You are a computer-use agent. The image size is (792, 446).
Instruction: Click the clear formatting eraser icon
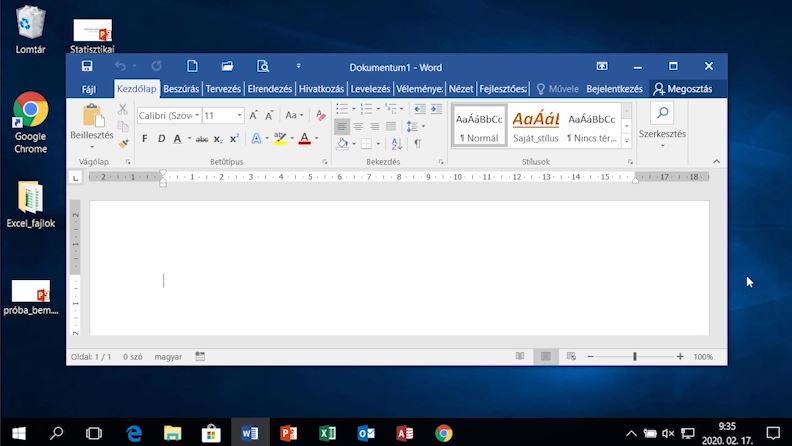click(x=320, y=116)
